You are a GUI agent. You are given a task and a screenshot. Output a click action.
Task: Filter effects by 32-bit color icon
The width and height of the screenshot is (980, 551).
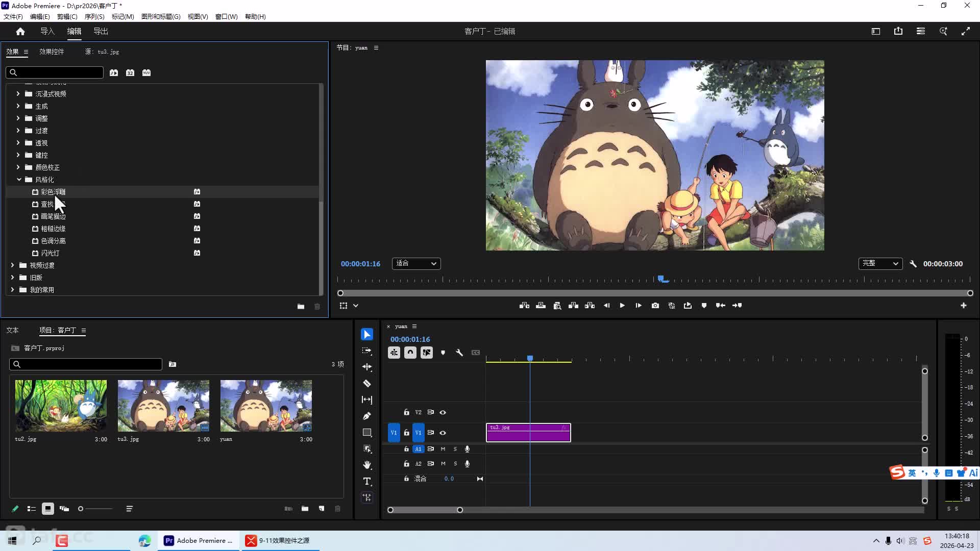(130, 73)
